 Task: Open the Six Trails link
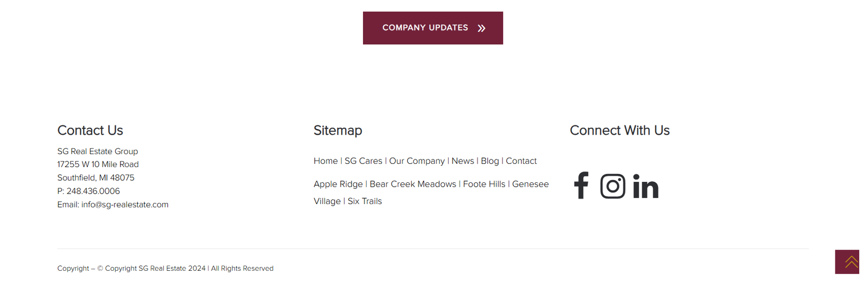365,201
